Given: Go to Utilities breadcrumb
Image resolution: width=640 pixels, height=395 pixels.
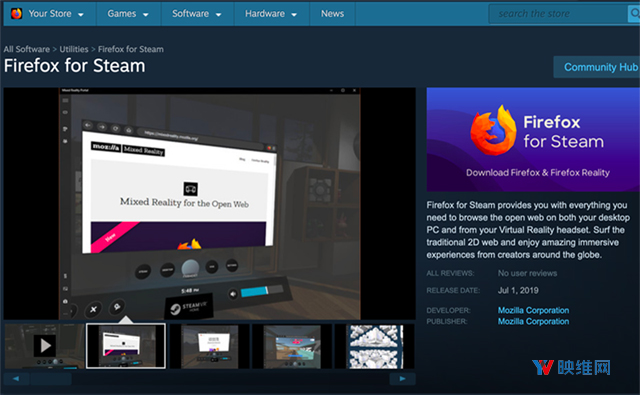Looking at the screenshot, I should point(74,49).
